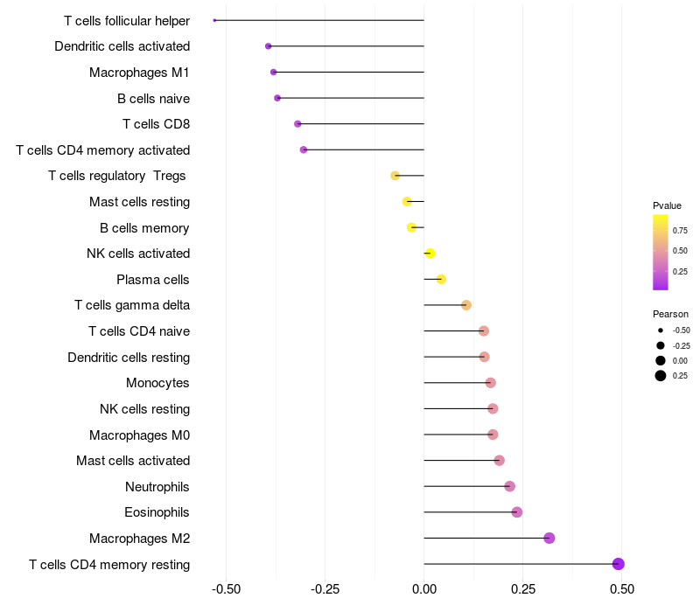Click the Pvalue legend title
Image resolution: width=700 pixels, height=612 pixels.
(667, 205)
